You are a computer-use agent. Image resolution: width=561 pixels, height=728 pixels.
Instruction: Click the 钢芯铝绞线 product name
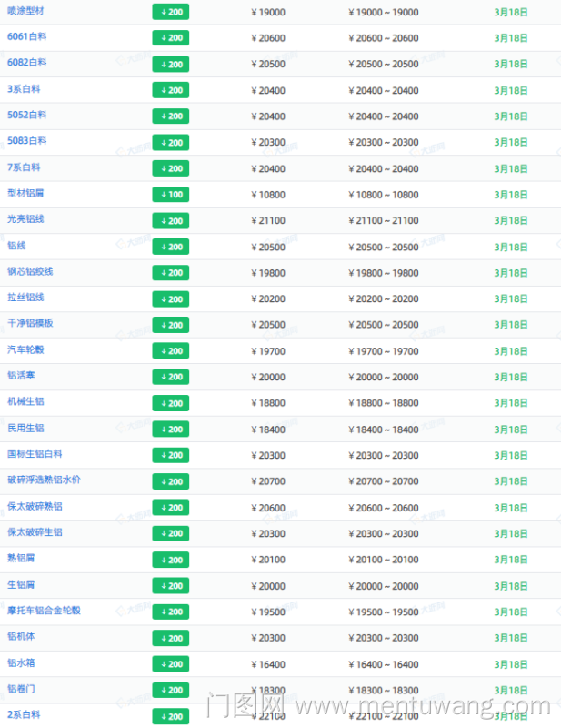30,271
